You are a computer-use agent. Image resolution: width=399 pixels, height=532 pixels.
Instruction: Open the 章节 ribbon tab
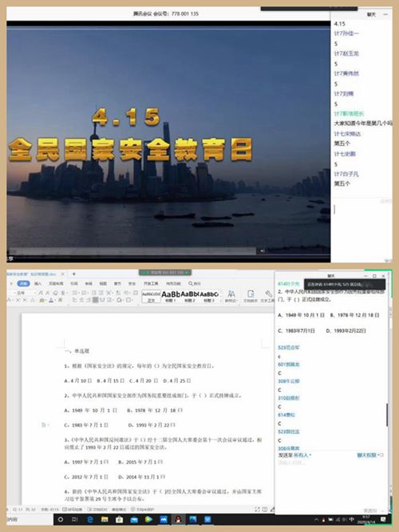[x=117, y=283]
